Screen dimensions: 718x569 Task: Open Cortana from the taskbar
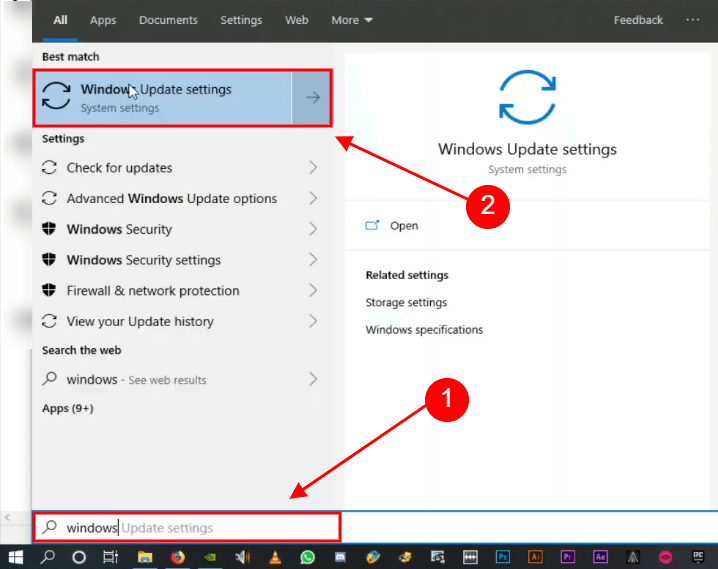click(x=79, y=557)
